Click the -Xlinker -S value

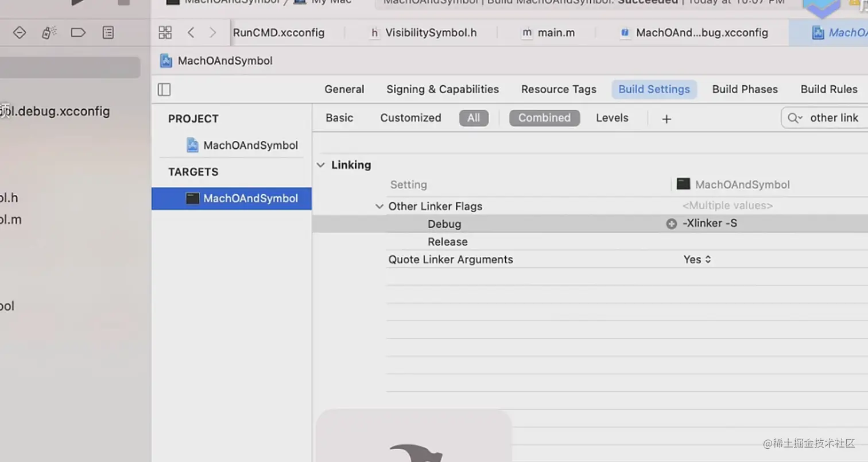(x=710, y=223)
